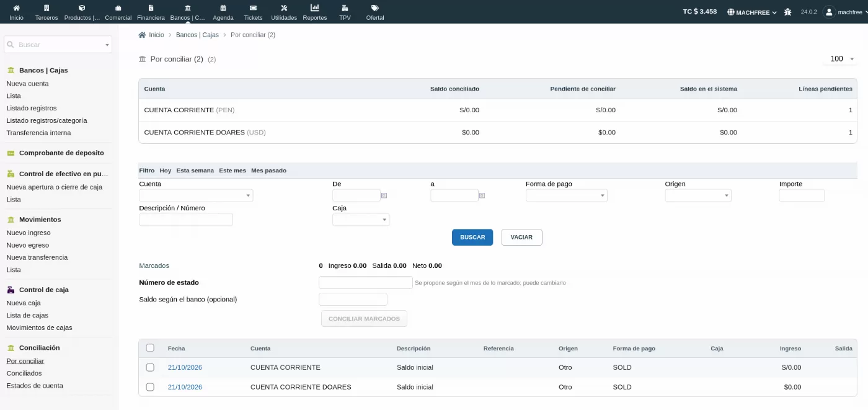The width and height of the screenshot is (868, 410).
Task: Open the MACHFREE company selector
Action: pos(752,12)
